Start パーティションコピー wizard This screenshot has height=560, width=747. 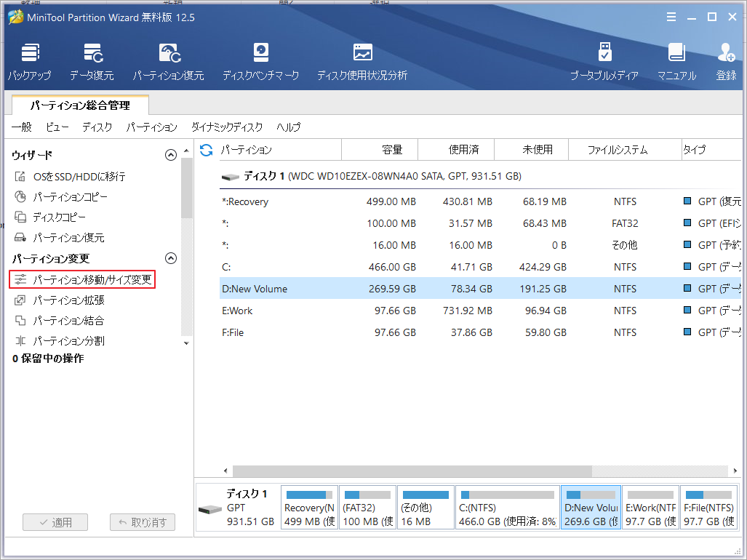61,196
